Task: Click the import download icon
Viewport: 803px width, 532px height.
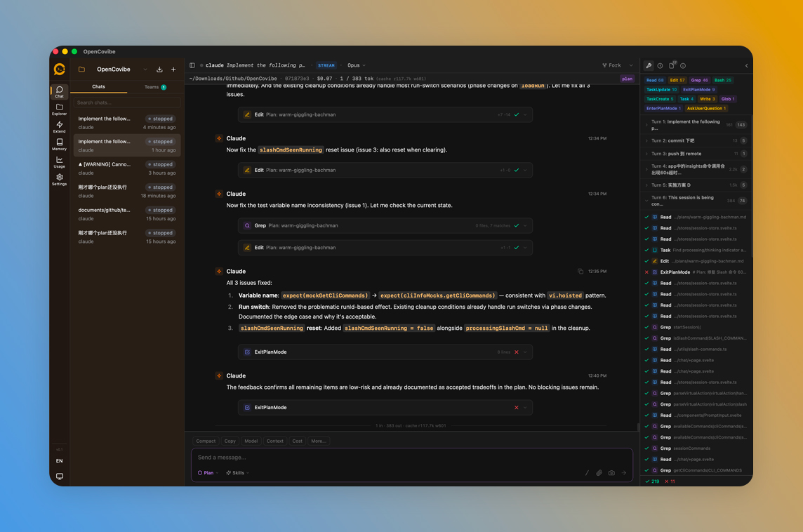Action: 159,69
